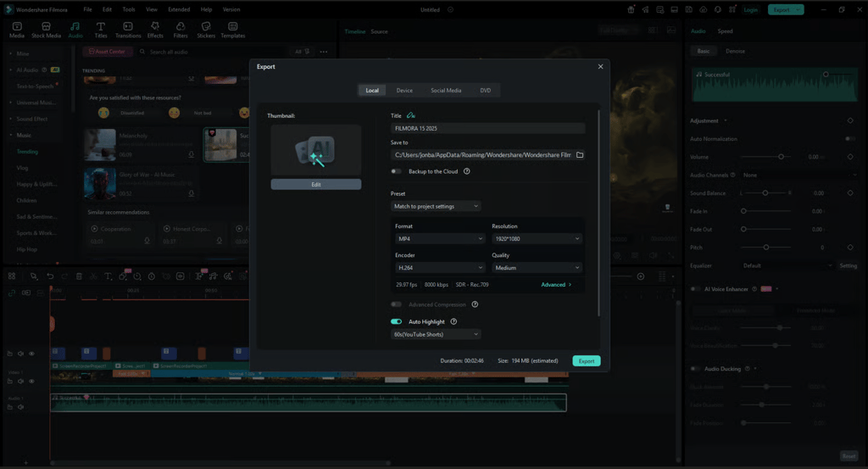Click Volume keyframe diamond icon
Viewport: 868px width, 469px height.
(x=850, y=157)
